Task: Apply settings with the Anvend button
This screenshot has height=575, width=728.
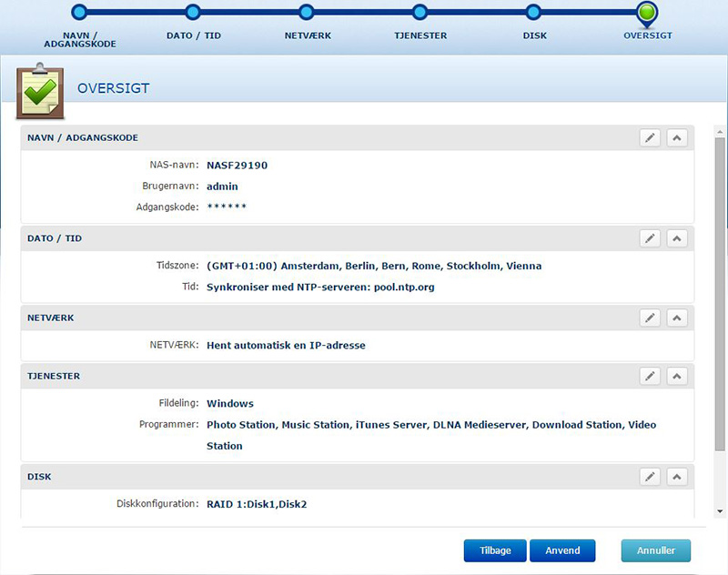Action: [562, 550]
